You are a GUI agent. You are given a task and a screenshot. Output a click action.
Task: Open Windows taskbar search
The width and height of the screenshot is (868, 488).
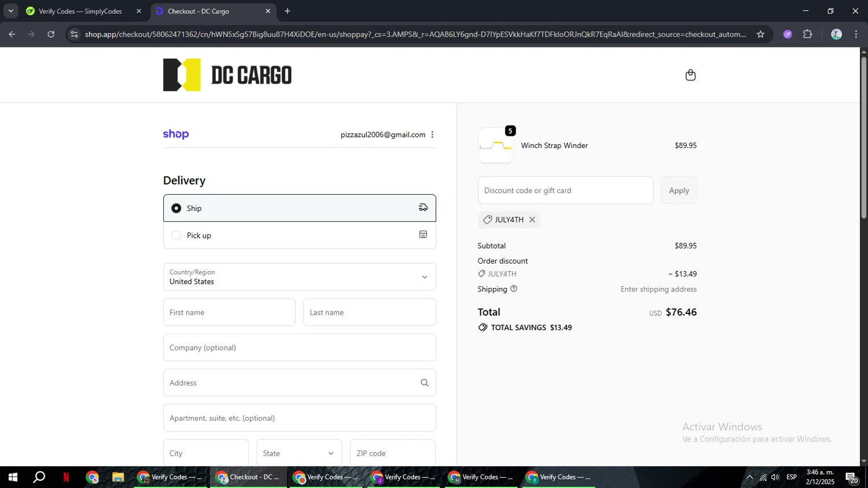click(x=39, y=477)
